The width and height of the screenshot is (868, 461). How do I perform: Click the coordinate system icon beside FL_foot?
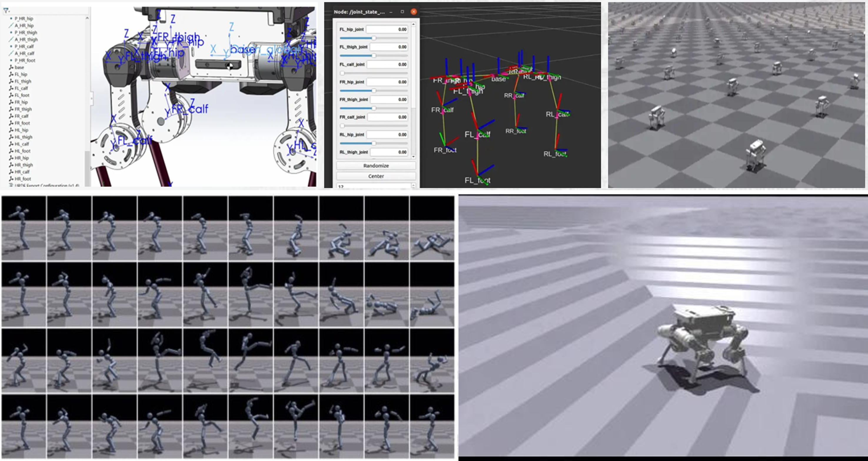(x=11, y=95)
